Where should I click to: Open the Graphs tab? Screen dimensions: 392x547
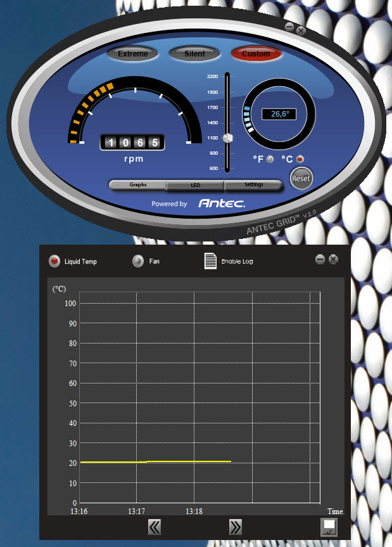coord(138,185)
